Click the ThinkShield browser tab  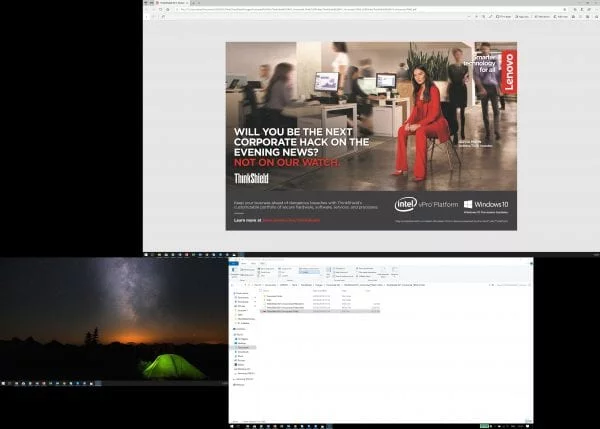click(171, 3)
